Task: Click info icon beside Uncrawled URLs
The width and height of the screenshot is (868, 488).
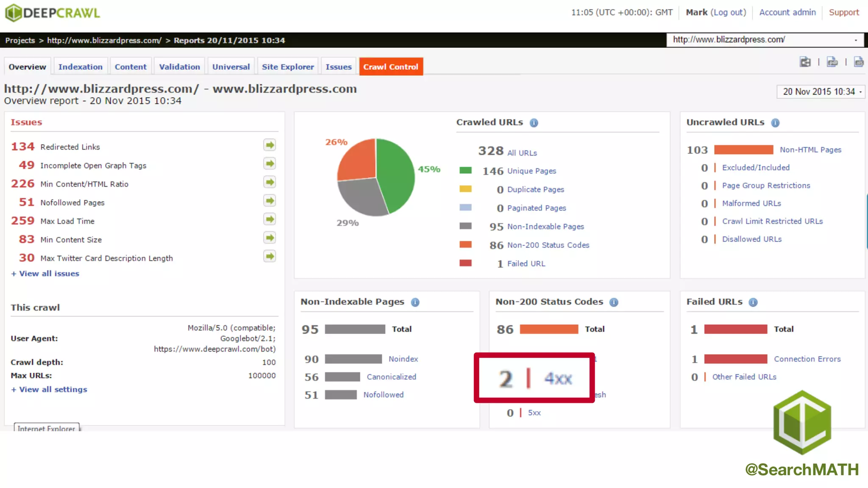Action: coord(775,123)
